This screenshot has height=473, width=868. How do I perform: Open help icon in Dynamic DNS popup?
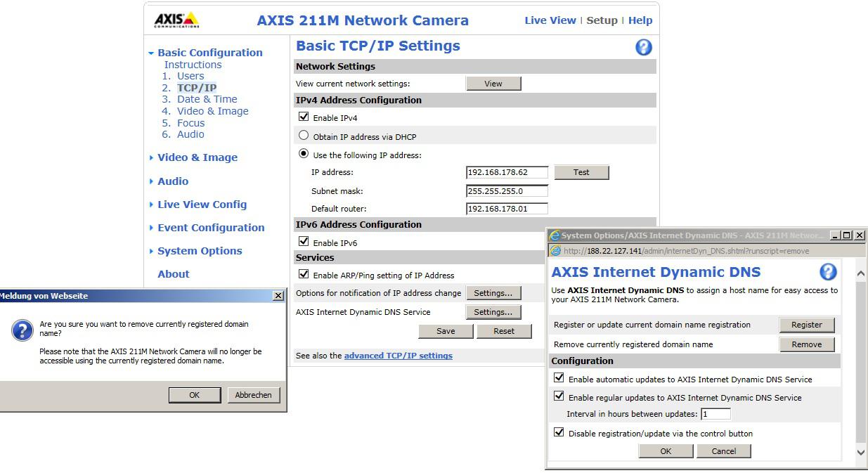click(828, 272)
